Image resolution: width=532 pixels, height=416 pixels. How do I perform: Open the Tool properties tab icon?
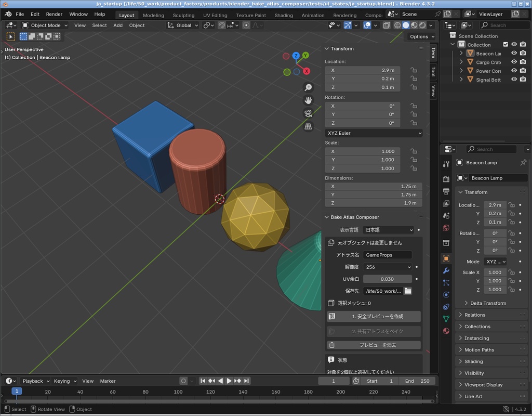446,164
